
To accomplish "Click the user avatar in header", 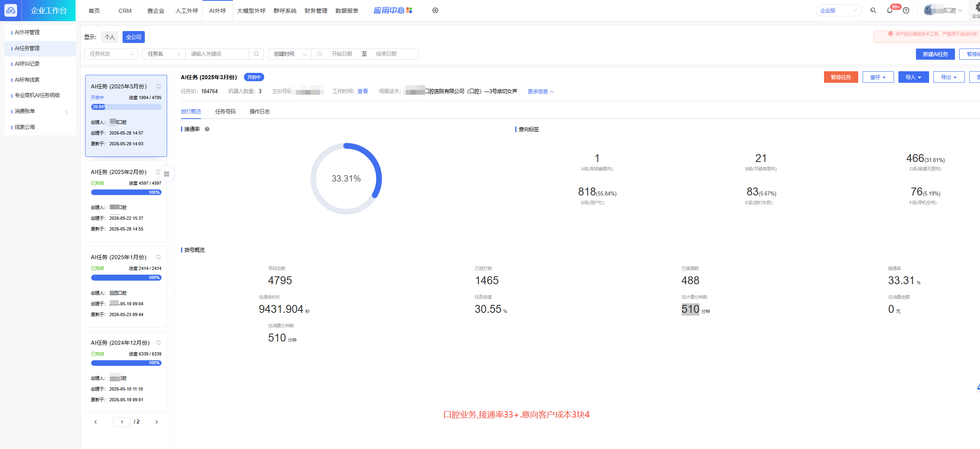I will point(929,10).
